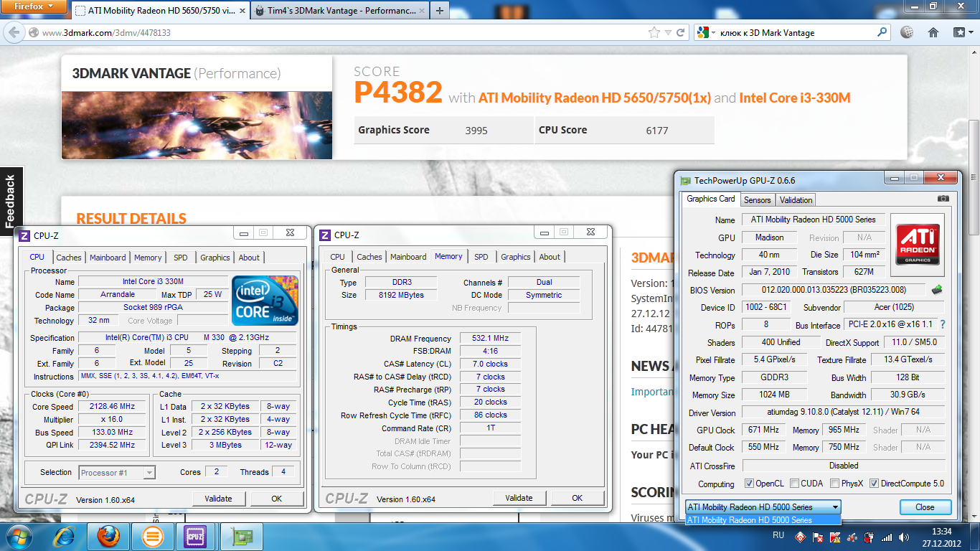Click Validate in left CPU-Z window

point(219,499)
